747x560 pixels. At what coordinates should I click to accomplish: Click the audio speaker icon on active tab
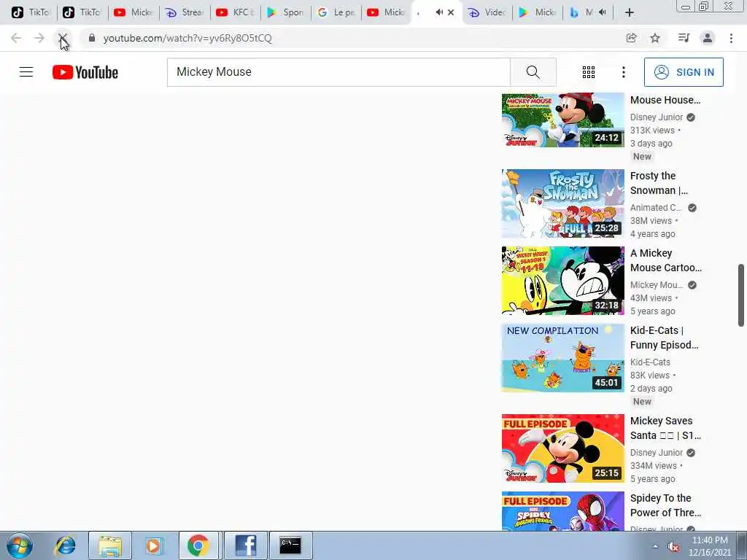[x=438, y=12]
